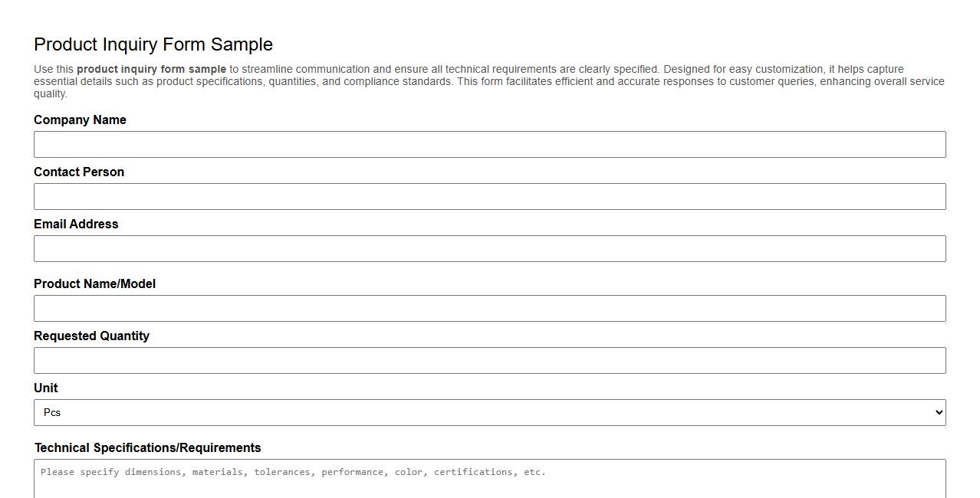Click the Unit label
980x498 pixels.
tap(45, 388)
